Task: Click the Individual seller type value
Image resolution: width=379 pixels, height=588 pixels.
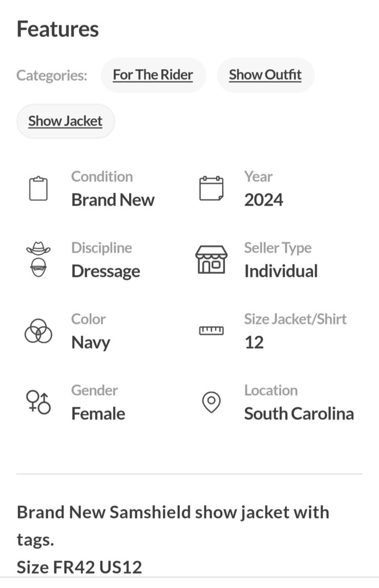Action: pos(280,271)
